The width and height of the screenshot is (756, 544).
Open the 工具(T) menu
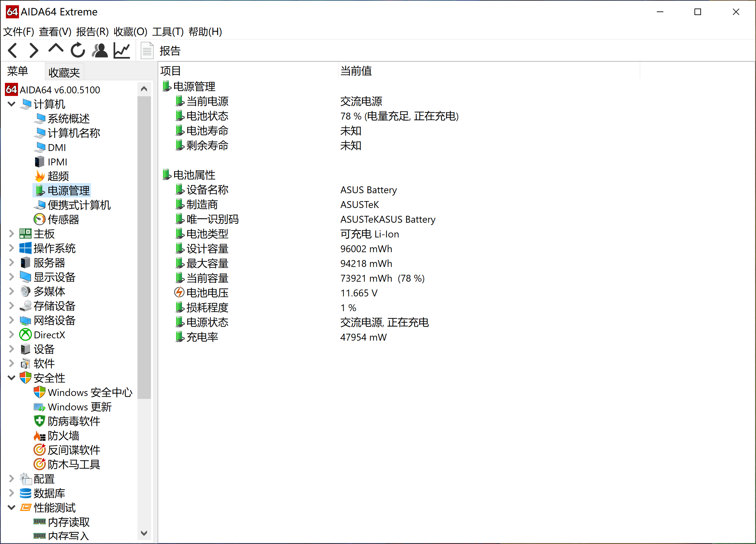pos(168,32)
